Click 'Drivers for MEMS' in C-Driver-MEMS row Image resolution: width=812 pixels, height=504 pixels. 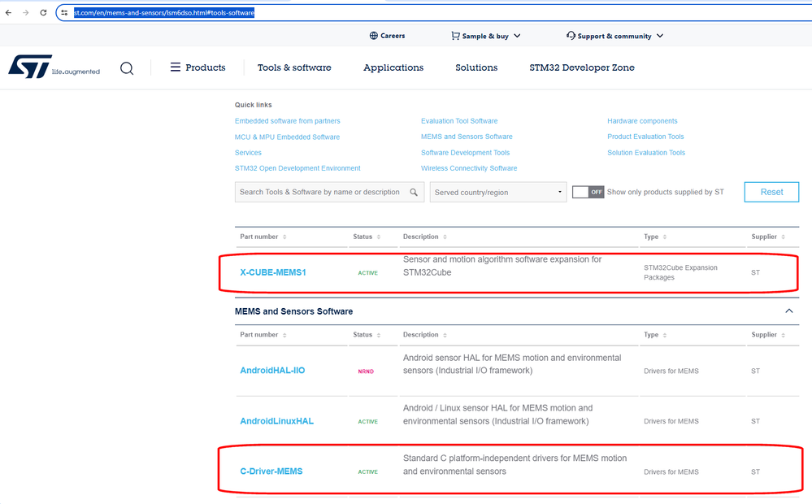coord(671,471)
